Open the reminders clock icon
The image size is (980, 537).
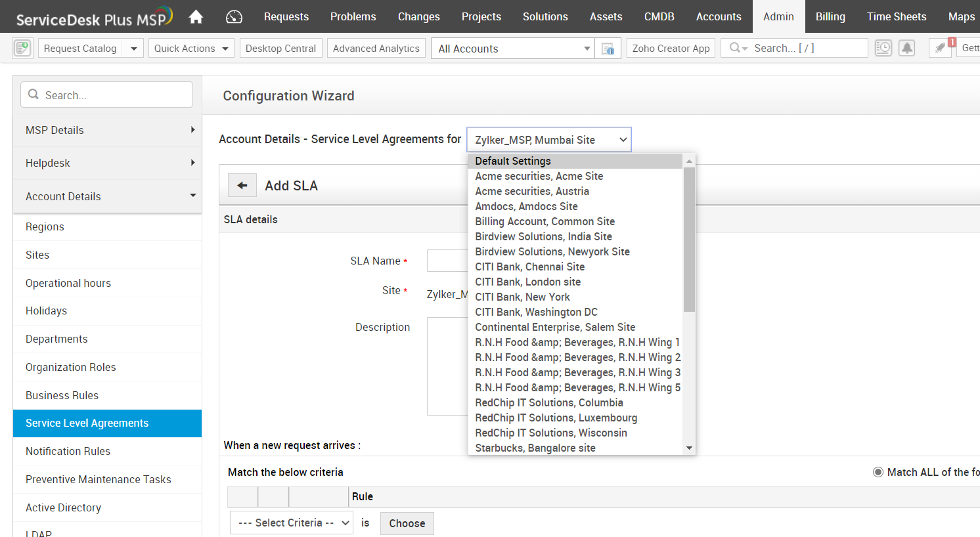tap(883, 48)
